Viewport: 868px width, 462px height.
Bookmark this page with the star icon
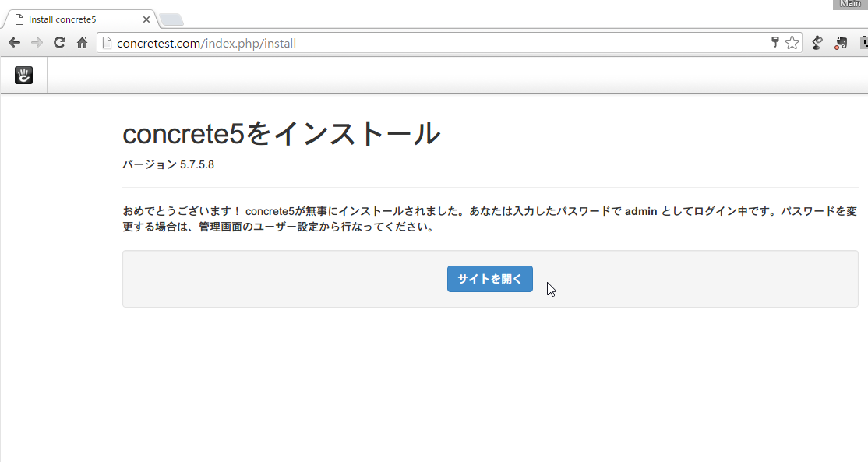(792, 43)
